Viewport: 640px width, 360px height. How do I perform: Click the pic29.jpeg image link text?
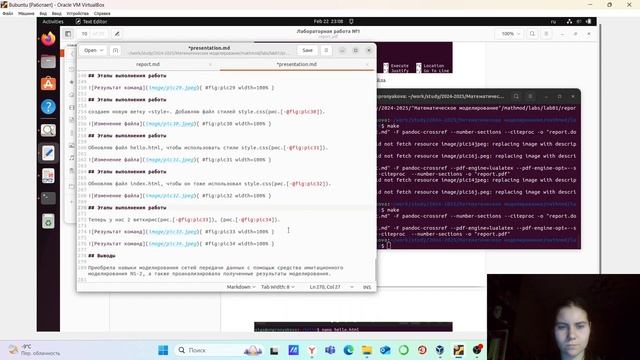tap(173, 87)
